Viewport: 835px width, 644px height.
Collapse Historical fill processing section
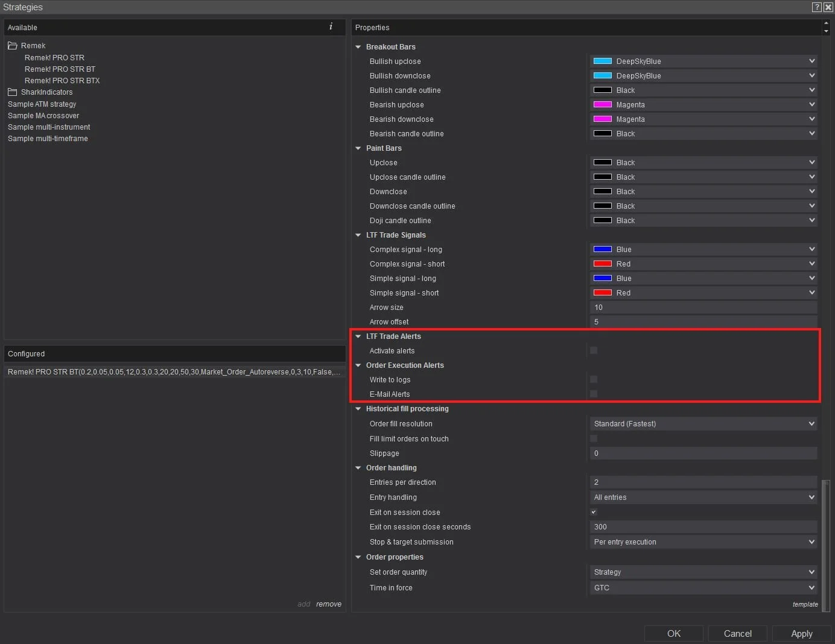point(358,409)
